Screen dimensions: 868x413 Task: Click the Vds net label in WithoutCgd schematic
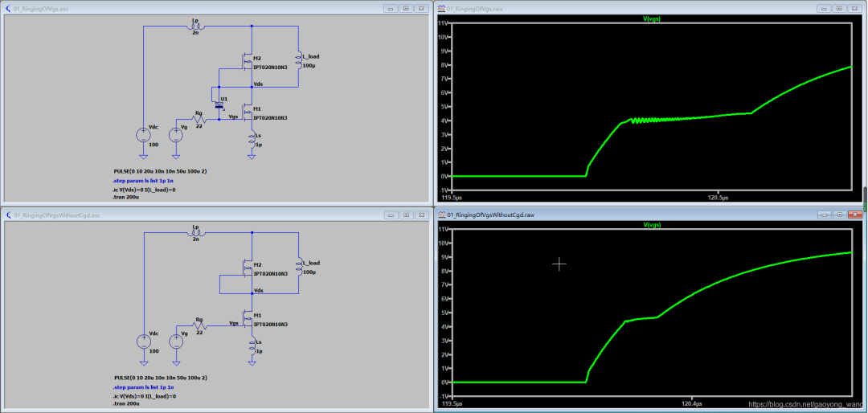tap(258, 291)
